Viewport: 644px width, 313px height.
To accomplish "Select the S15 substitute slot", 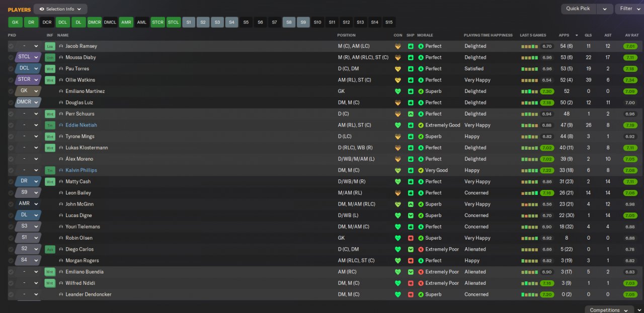I will point(389,22).
